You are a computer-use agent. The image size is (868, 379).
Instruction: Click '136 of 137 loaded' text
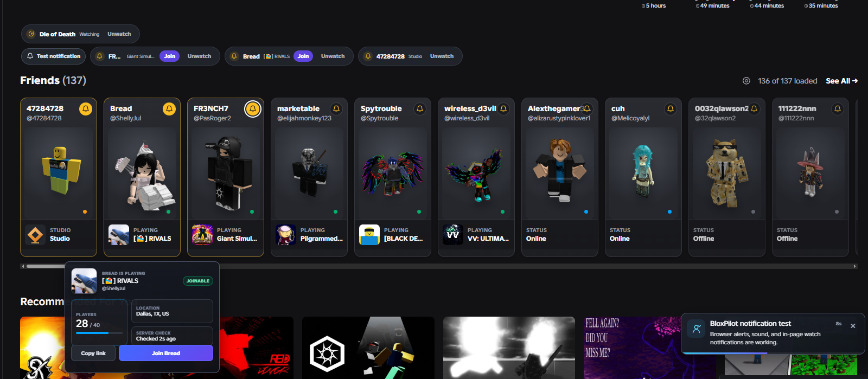788,81
